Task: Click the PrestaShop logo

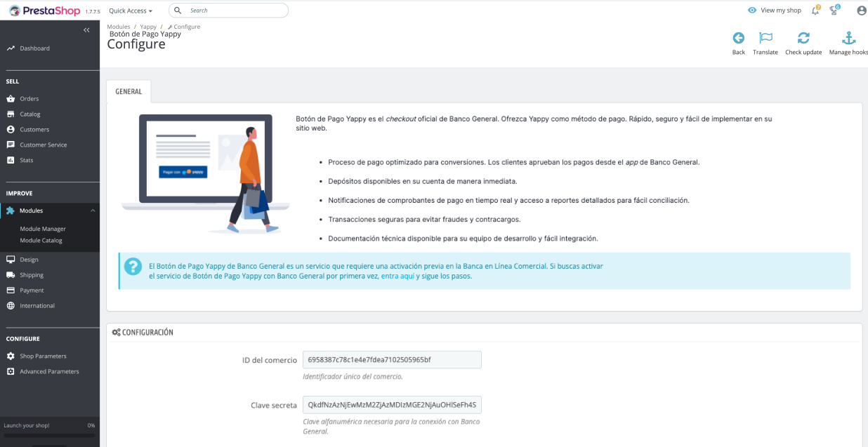Action: 44,11
